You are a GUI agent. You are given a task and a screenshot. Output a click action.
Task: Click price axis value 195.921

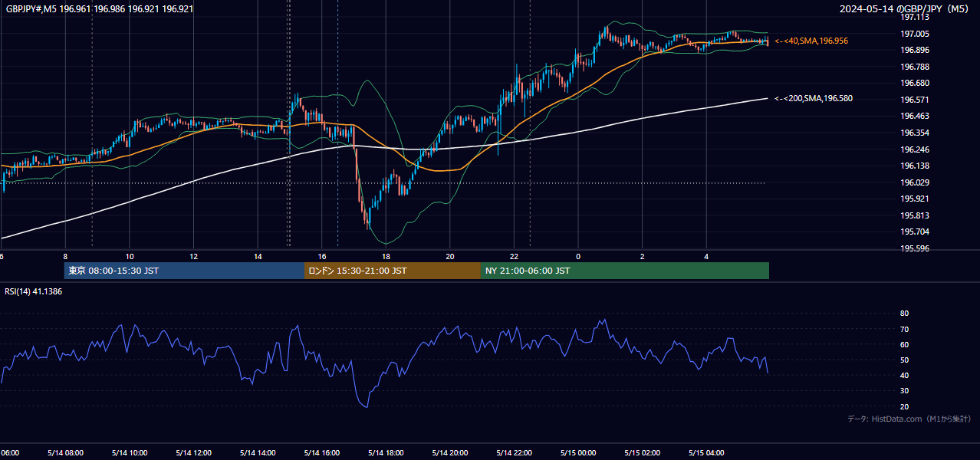click(x=915, y=199)
